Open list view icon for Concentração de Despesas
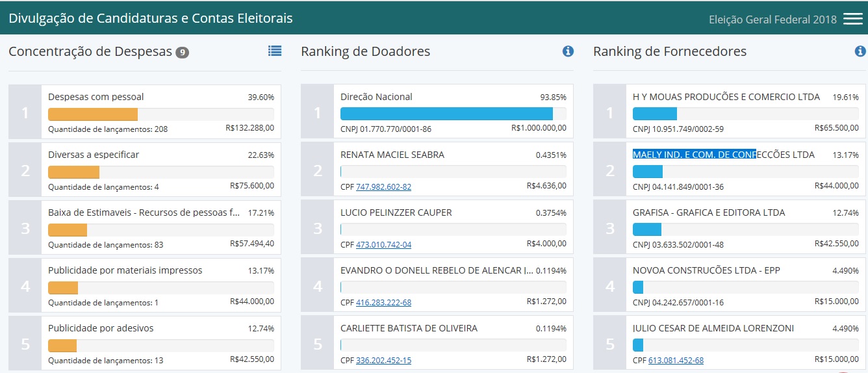Image resolution: width=868 pixels, height=373 pixels. click(x=275, y=51)
